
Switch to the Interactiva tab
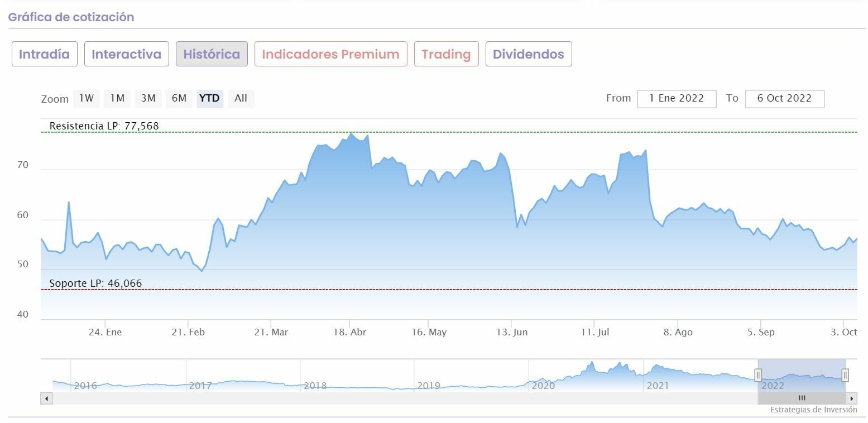click(126, 54)
